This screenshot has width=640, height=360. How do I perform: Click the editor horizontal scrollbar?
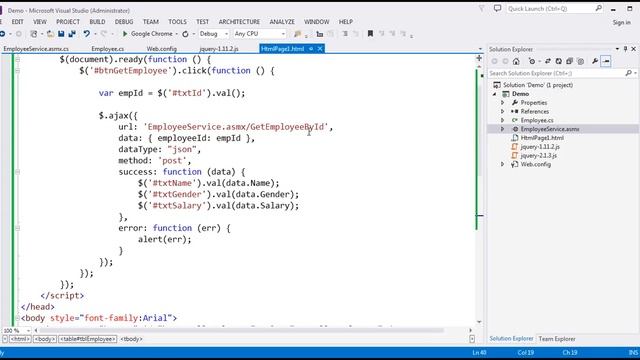[x=241, y=330]
